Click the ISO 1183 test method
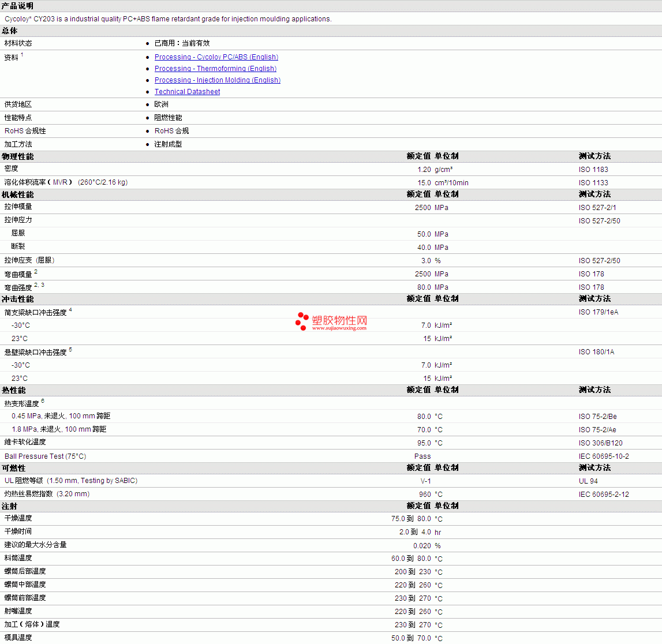 (x=593, y=169)
